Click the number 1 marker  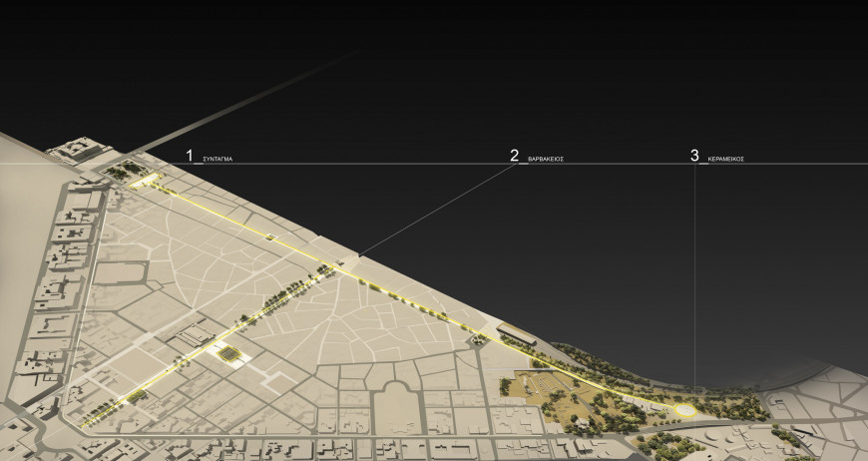pyautogui.click(x=190, y=156)
